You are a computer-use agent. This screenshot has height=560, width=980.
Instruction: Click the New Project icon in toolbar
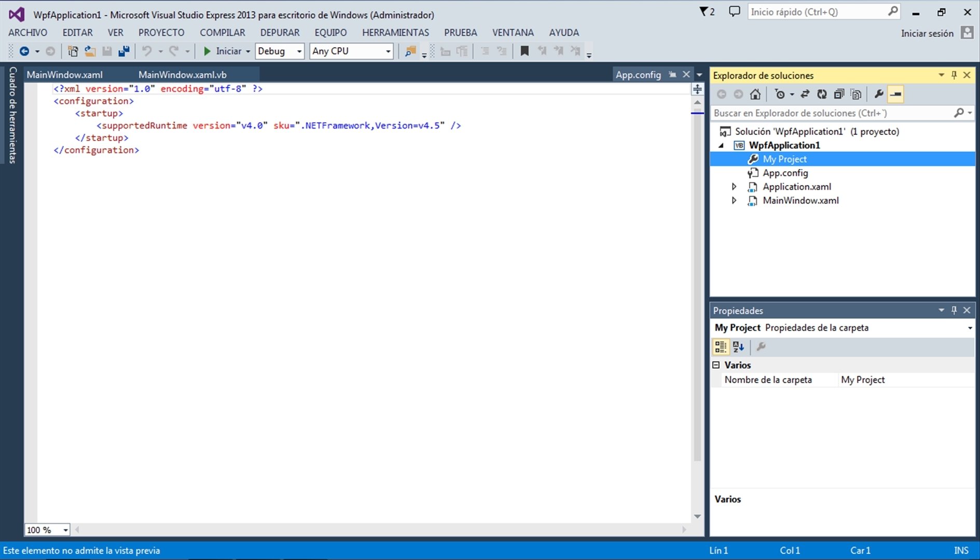[x=73, y=51]
